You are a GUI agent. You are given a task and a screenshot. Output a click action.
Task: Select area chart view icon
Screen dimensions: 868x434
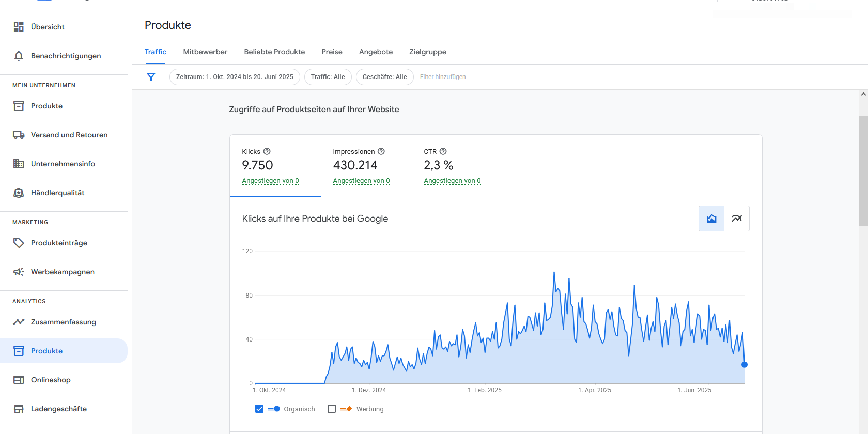(x=711, y=219)
